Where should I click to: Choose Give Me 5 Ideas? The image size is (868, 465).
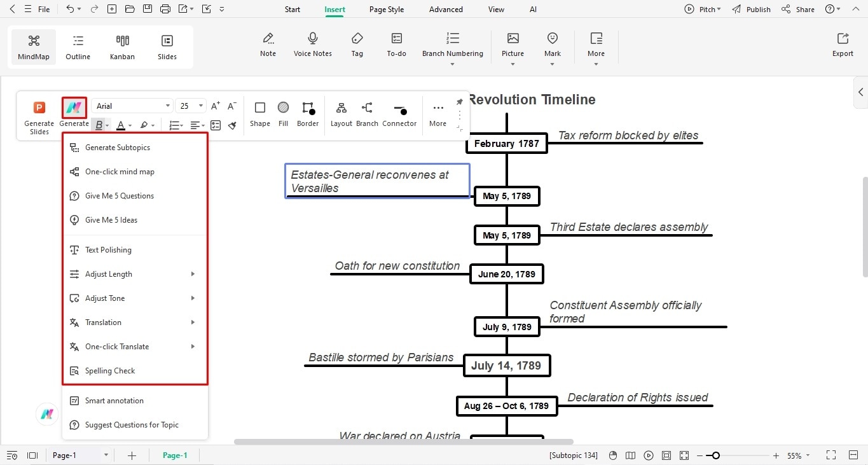coord(135,220)
